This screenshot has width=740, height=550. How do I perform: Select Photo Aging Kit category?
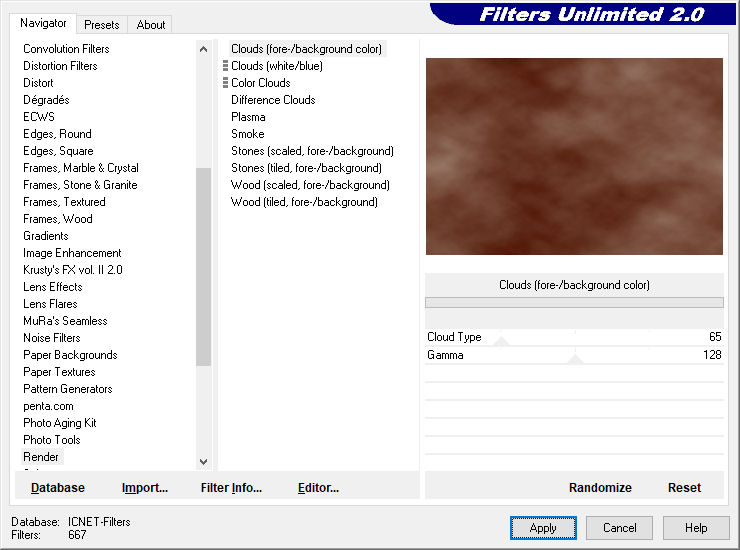[x=59, y=423]
